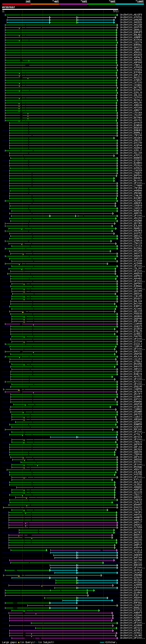Select the UniRef100_C6ZQX1 label
The image size is (146, 644).
click(131, 605)
